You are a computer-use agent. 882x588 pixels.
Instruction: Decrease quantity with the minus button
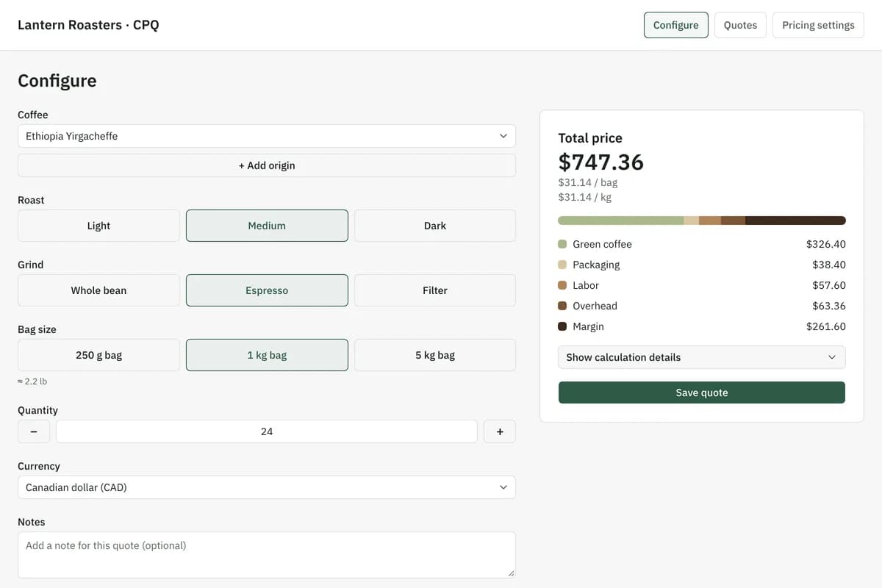coord(34,431)
